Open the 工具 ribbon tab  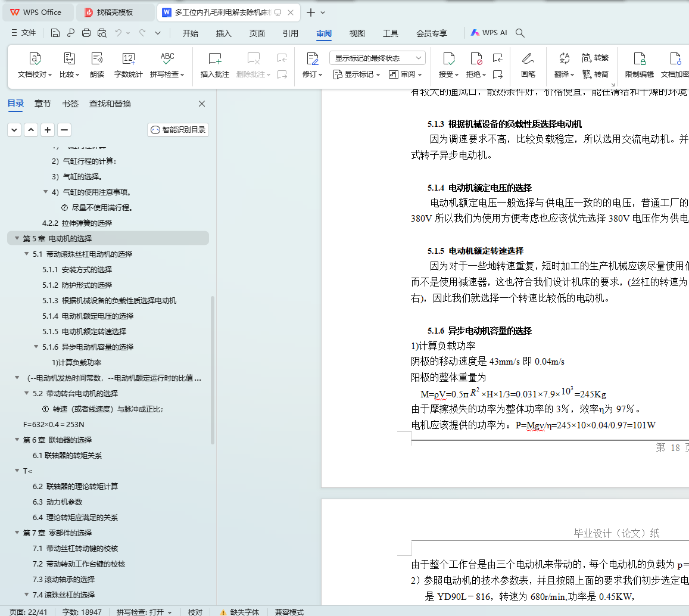[390, 33]
